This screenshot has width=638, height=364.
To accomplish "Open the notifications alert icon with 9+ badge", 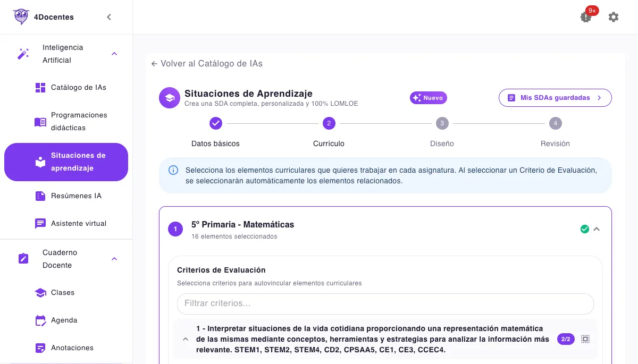I will (x=586, y=17).
